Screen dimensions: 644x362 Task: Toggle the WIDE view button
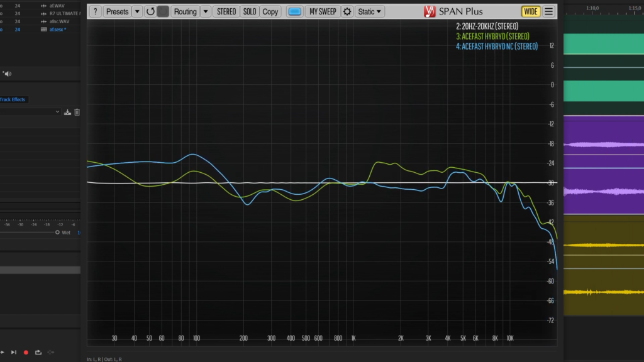(x=531, y=11)
